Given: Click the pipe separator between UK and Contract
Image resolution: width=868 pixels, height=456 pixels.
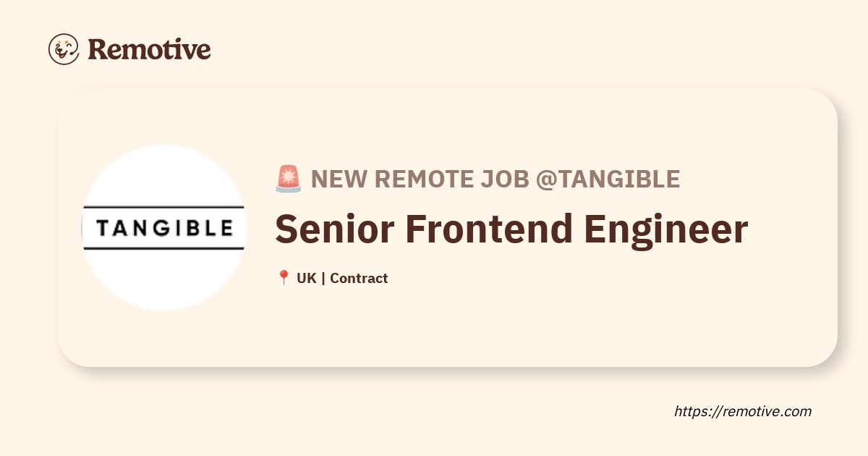Looking at the screenshot, I should click(323, 278).
